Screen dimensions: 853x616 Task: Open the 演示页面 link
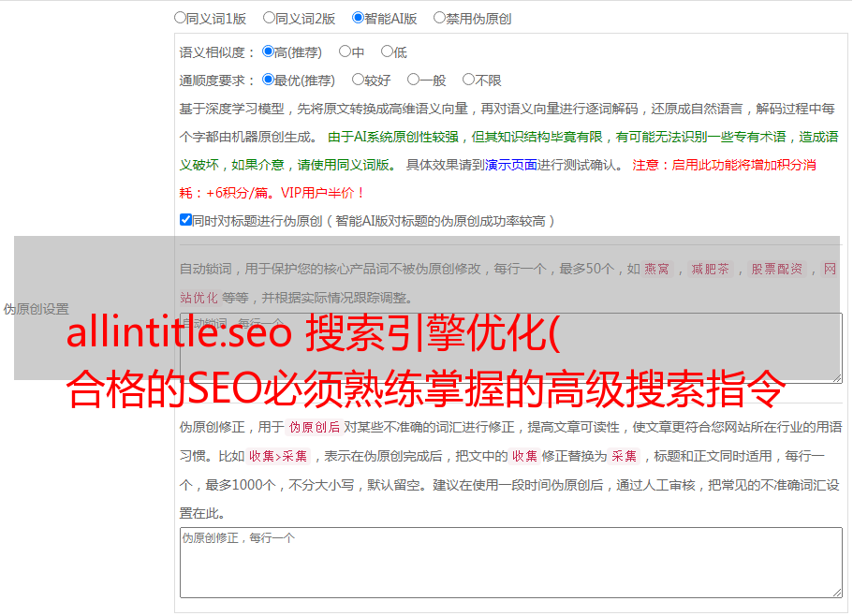point(511,165)
